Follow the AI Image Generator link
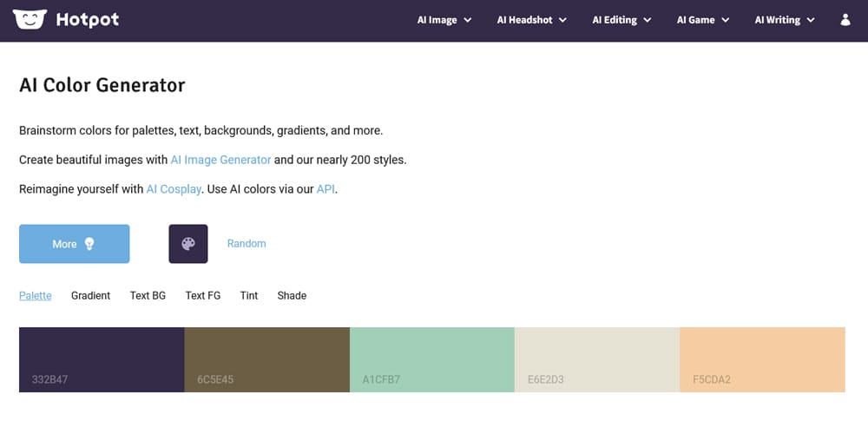This screenshot has height=434, width=868. point(220,160)
